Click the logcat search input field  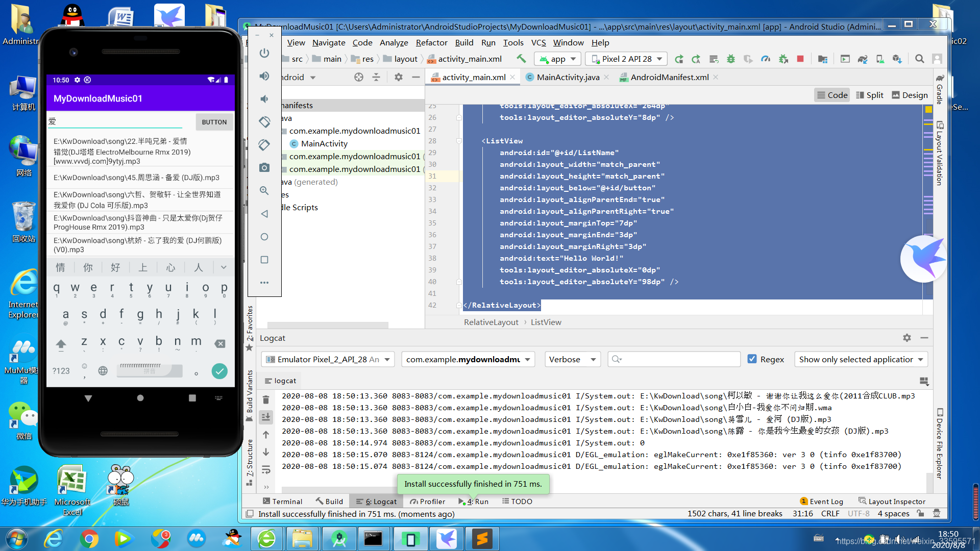[674, 359]
